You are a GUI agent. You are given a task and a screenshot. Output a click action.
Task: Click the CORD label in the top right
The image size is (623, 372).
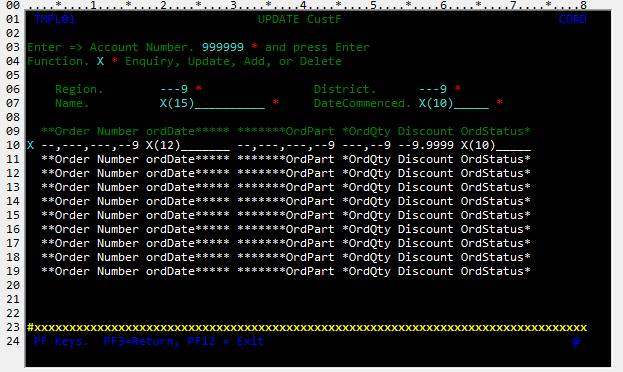coord(573,19)
